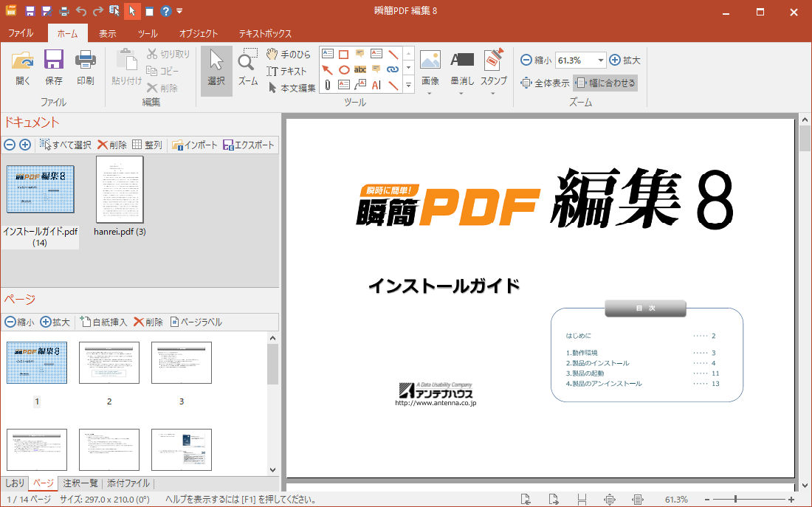Click the quick-access print icon in the title bar

(x=63, y=11)
